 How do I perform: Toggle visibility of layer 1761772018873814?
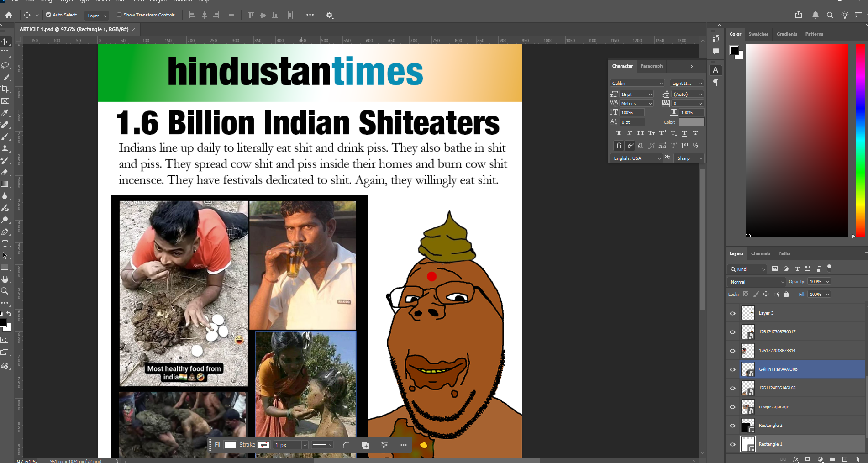point(733,351)
